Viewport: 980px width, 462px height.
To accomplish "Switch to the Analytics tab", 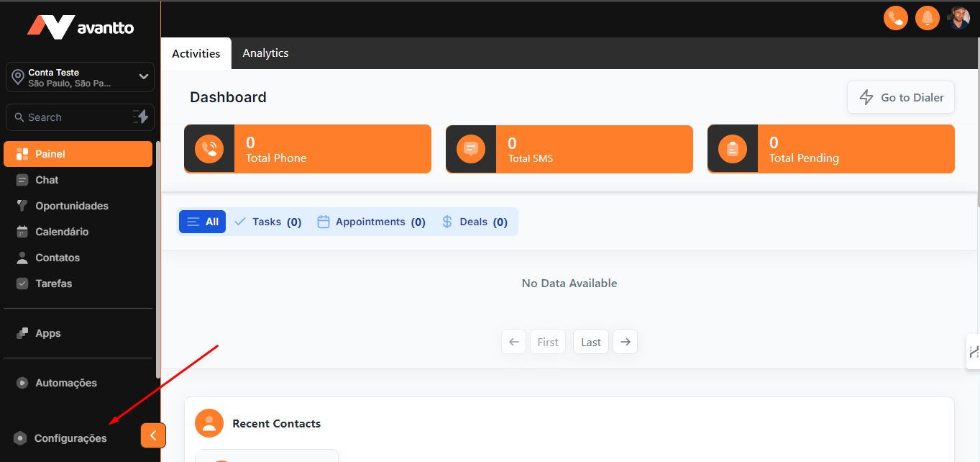I will (265, 53).
